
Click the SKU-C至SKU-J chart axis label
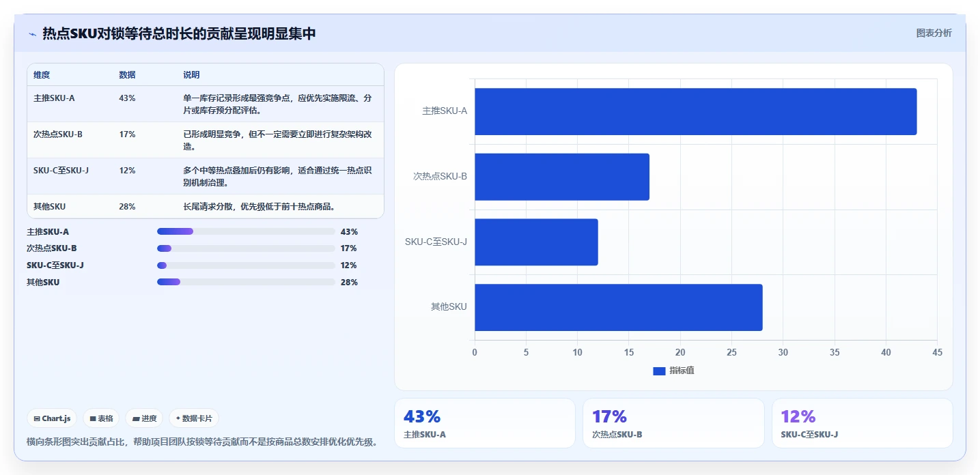[436, 242]
